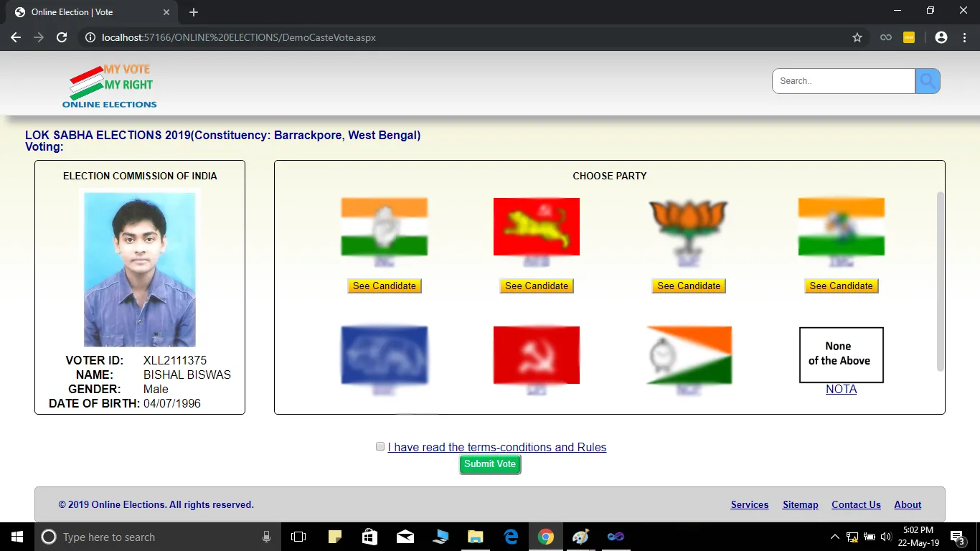Image resolution: width=980 pixels, height=551 pixels.
Task: Open the Mail app on taskbar
Action: click(405, 537)
